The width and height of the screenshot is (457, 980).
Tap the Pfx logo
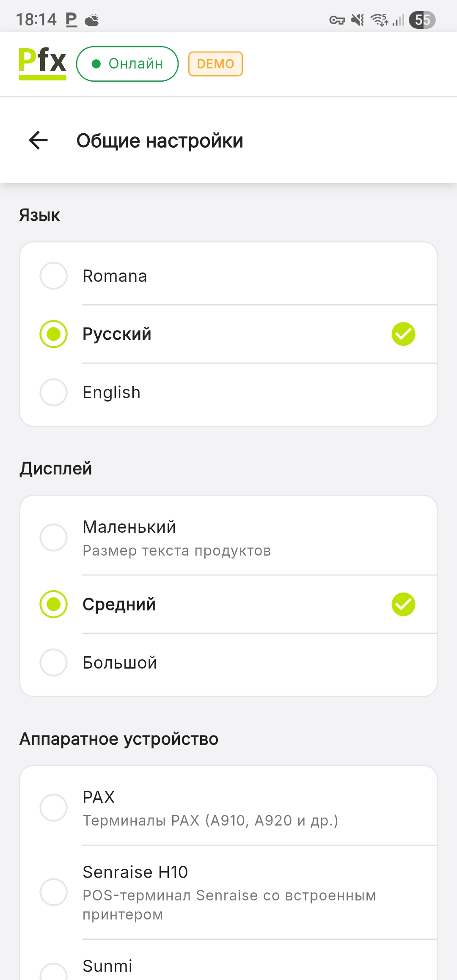coord(42,63)
